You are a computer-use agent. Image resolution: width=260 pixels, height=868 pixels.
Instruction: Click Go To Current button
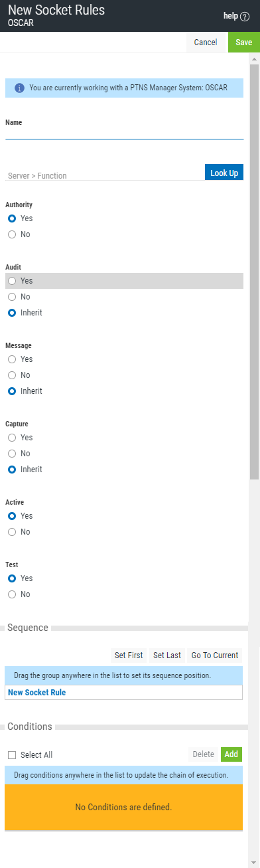click(x=215, y=655)
